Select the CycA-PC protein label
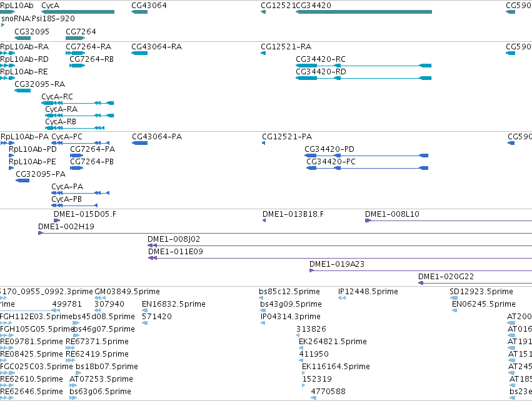The height and width of the screenshot is (401, 532). click(67, 137)
